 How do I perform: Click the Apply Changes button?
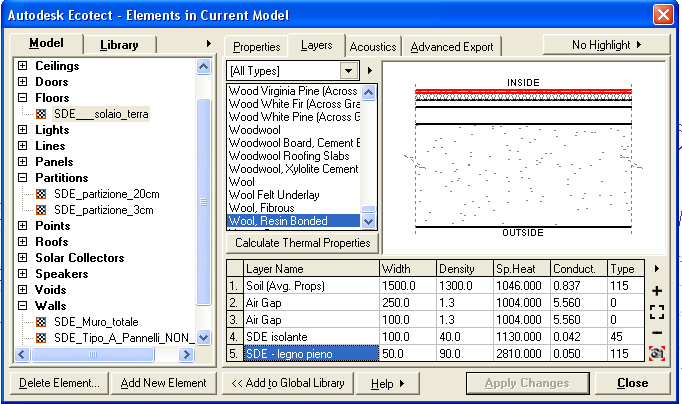(x=527, y=383)
